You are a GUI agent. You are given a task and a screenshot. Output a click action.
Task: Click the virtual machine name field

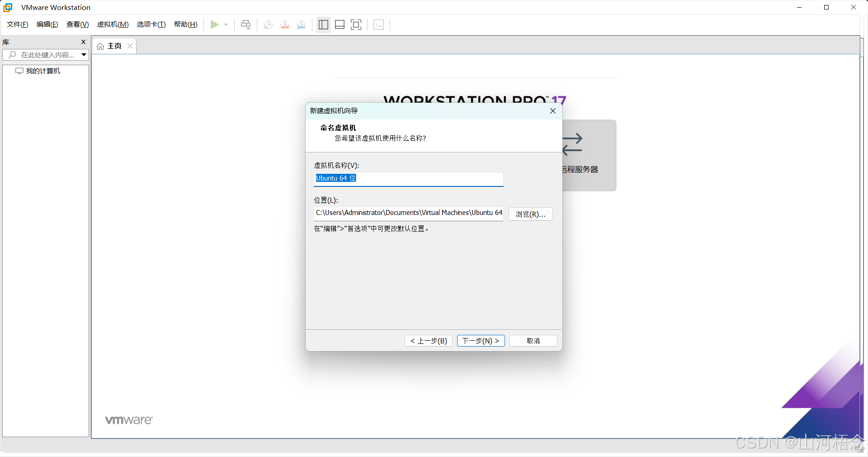(x=409, y=179)
